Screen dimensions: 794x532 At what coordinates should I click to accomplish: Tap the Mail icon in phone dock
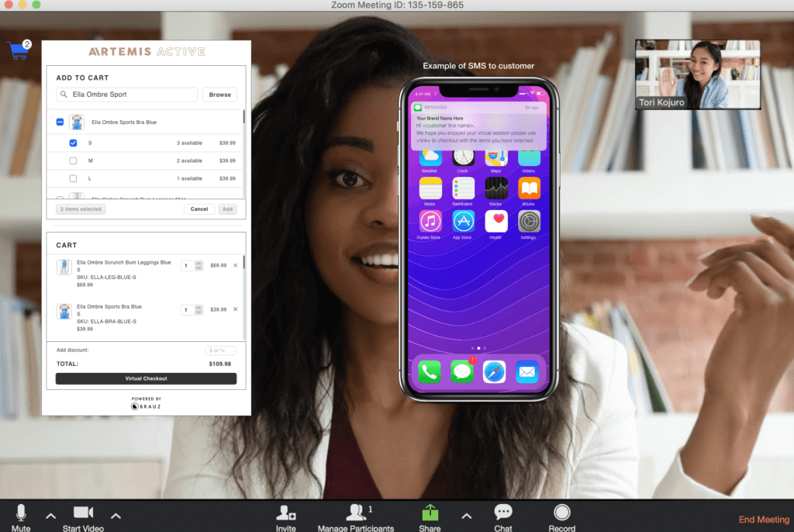pos(526,372)
